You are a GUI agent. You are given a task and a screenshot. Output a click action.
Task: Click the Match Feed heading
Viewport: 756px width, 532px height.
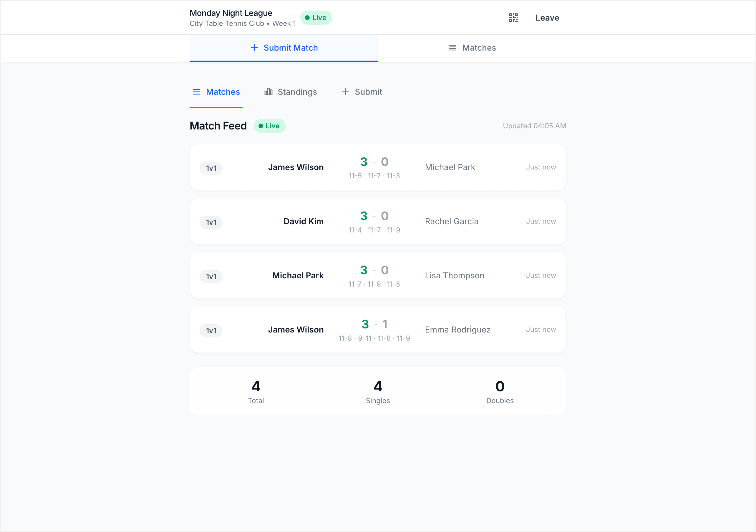pyautogui.click(x=218, y=126)
